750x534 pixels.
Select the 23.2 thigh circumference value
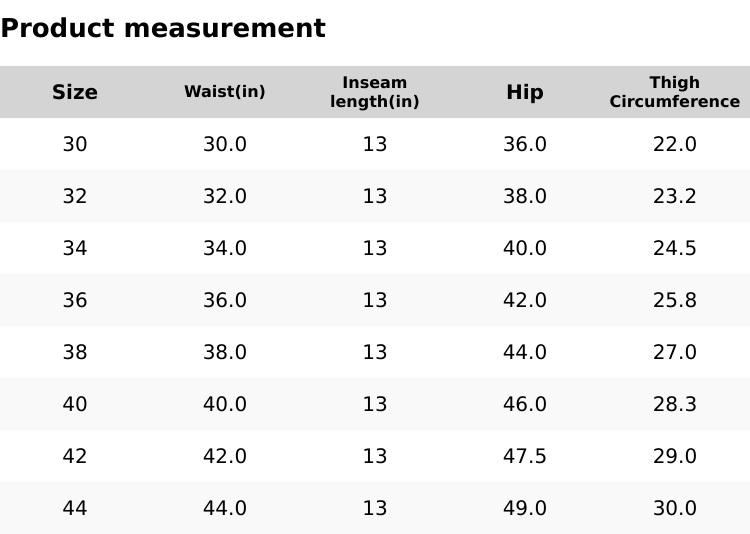(675, 196)
